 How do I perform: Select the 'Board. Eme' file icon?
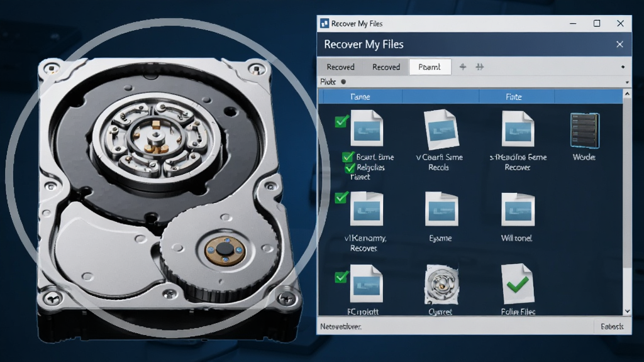(x=367, y=128)
